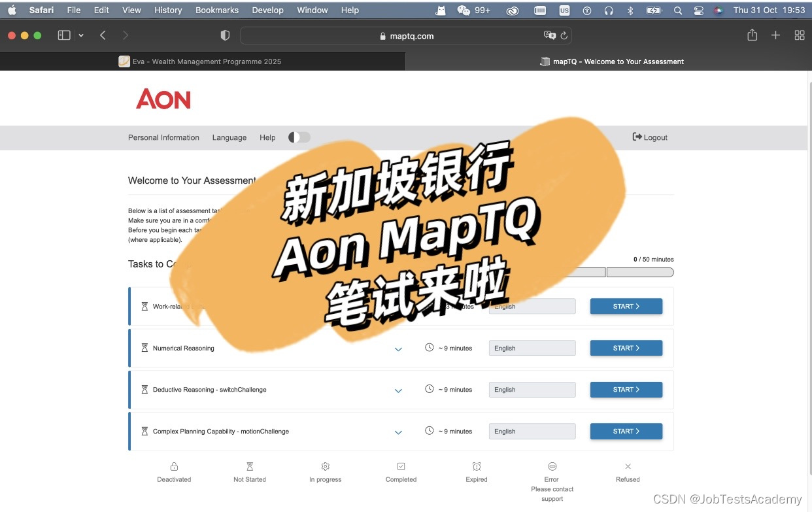
Task: Open Spotlight search magnifier icon
Action: [678, 10]
